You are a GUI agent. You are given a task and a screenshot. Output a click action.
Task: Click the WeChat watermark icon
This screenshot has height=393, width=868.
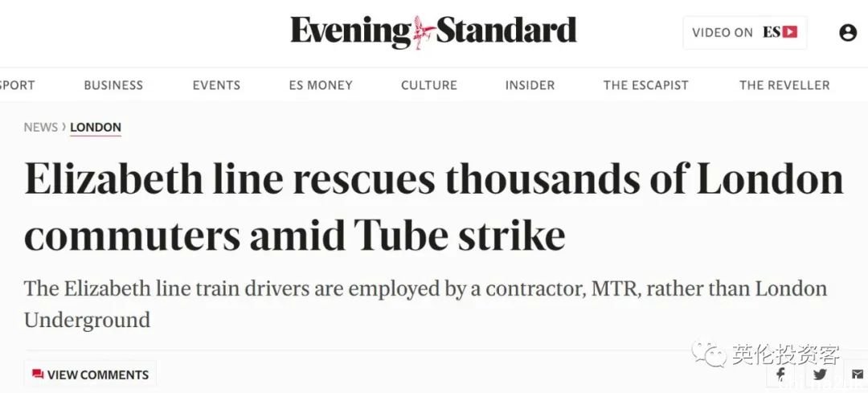tap(710, 354)
